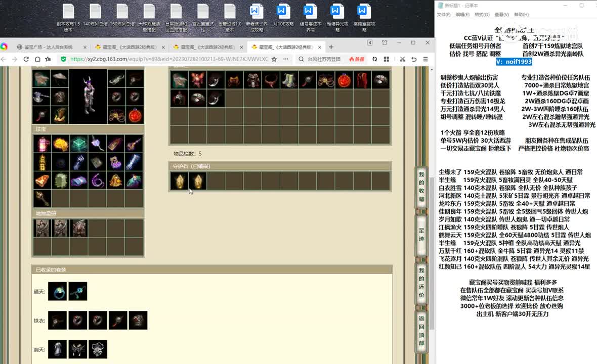The width and height of the screenshot is (597, 364).
Task: Click the 返回顶部 side button
Action: [421, 331]
